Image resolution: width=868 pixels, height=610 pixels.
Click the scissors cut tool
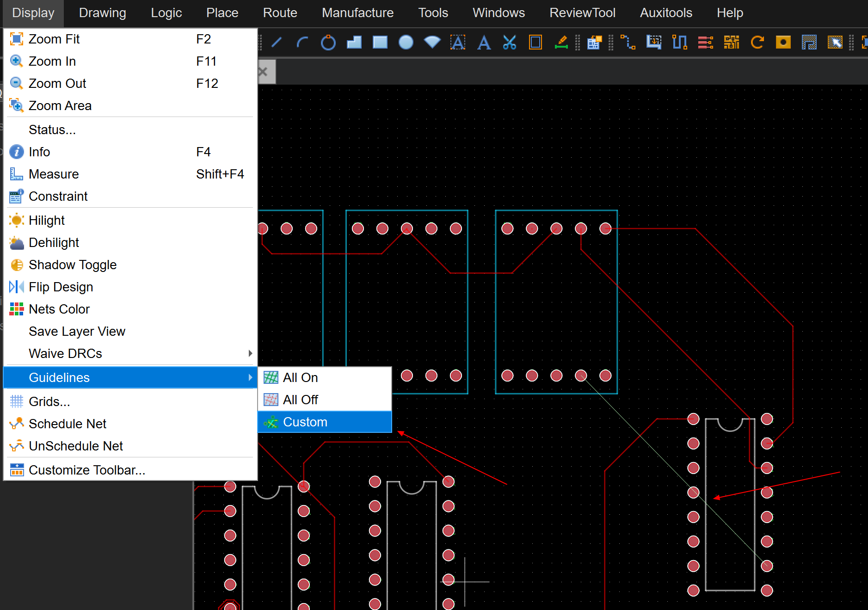point(509,43)
